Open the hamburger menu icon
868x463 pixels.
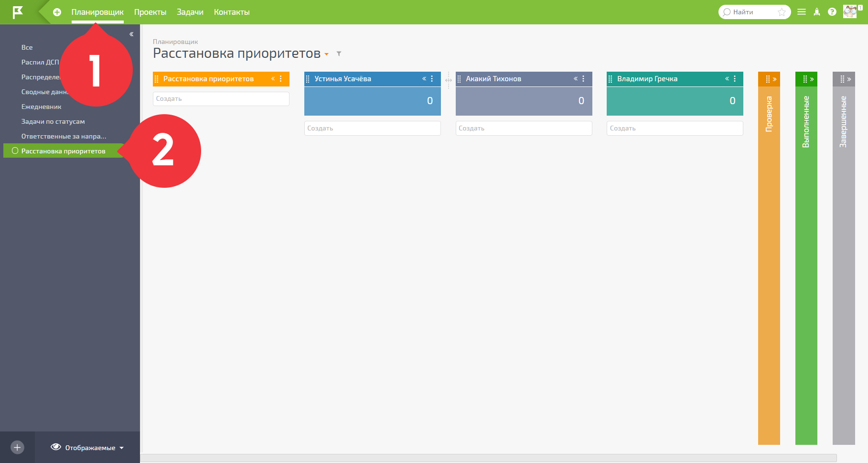[x=802, y=12]
